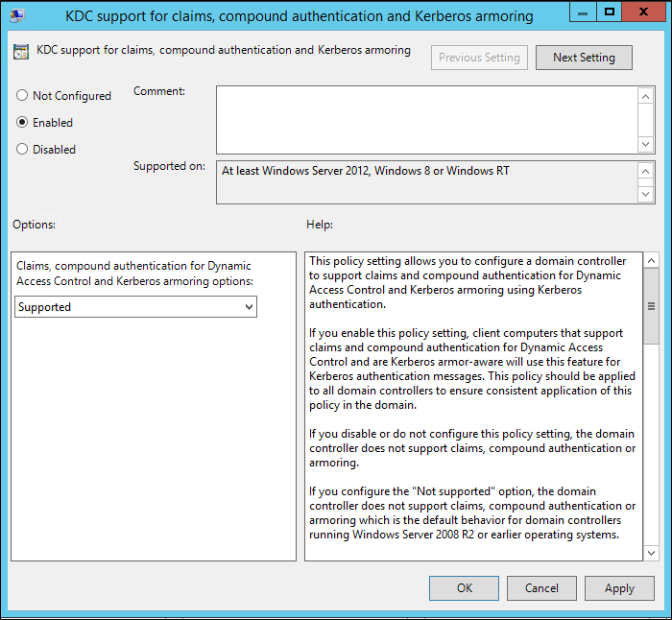Click inside the Comment text box
The image size is (672, 620).
[427, 120]
